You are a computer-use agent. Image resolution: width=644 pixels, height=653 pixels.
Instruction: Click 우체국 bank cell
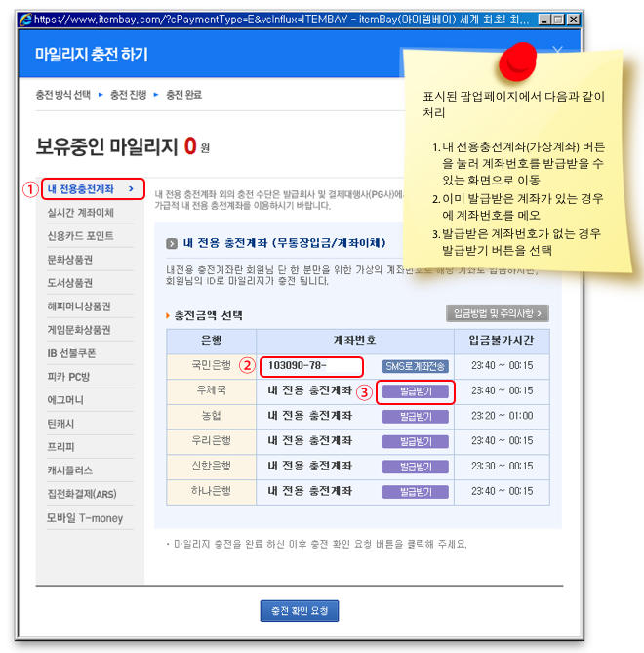(211, 390)
